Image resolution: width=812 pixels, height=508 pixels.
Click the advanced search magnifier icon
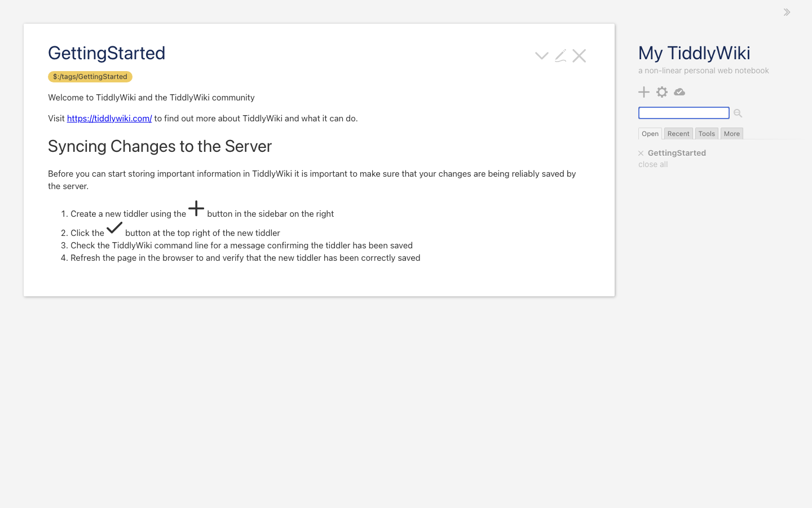738,113
